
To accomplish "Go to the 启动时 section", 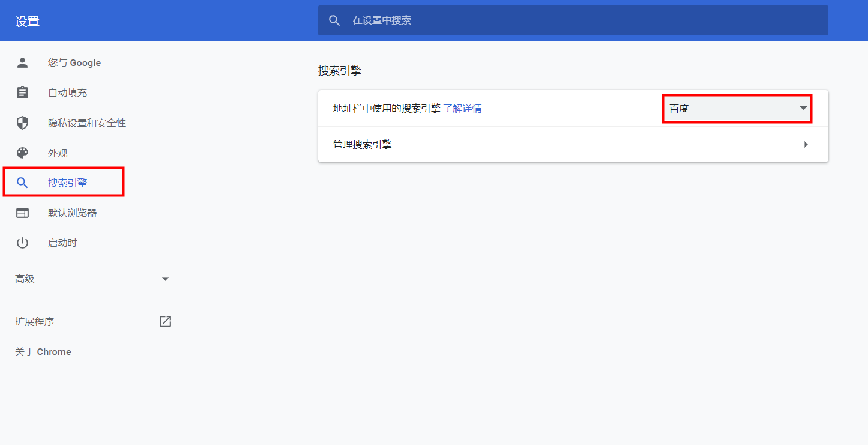I will pyautogui.click(x=62, y=243).
